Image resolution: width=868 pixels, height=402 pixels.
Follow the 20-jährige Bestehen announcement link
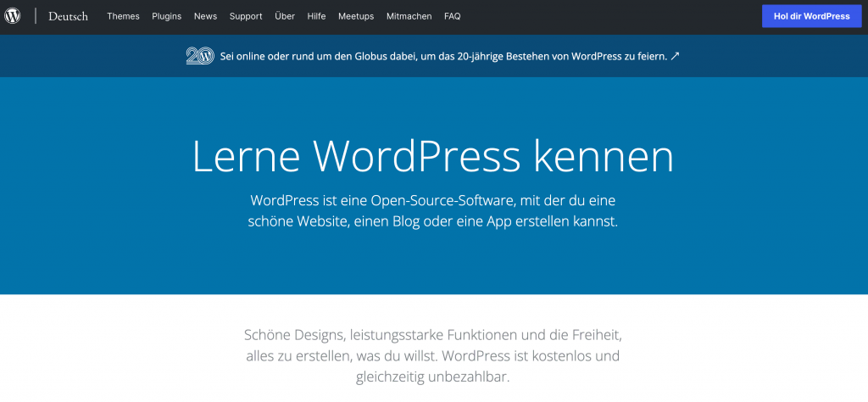click(x=442, y=57)
